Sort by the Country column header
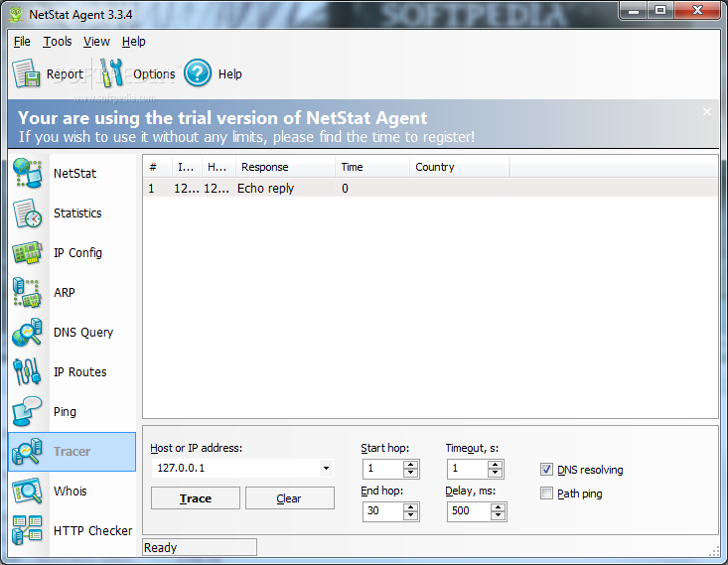This screenshot has height=565, width=728. [459, 167]
